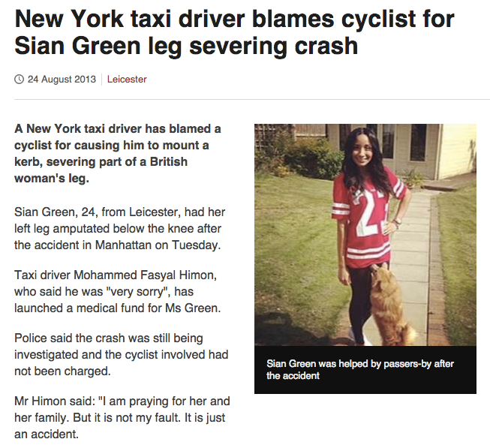Click the article headline text

click(234, 32)
